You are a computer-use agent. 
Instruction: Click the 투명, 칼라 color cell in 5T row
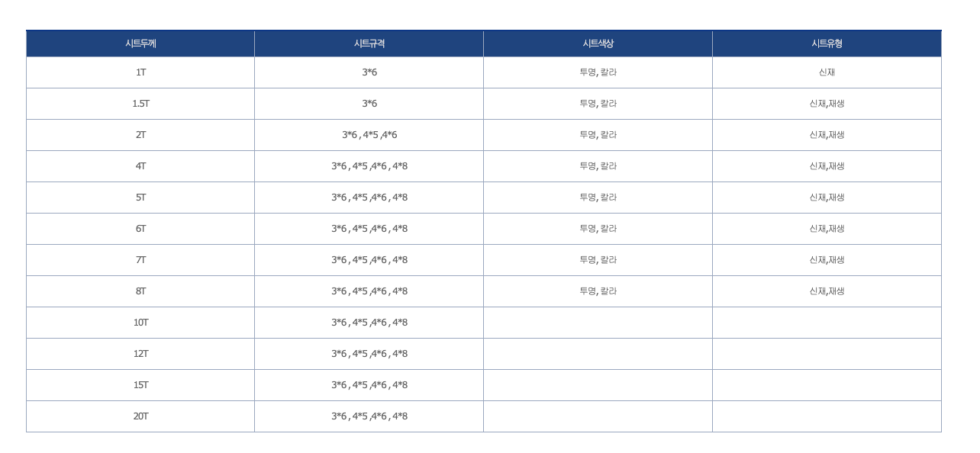click(x=598, y=198)
